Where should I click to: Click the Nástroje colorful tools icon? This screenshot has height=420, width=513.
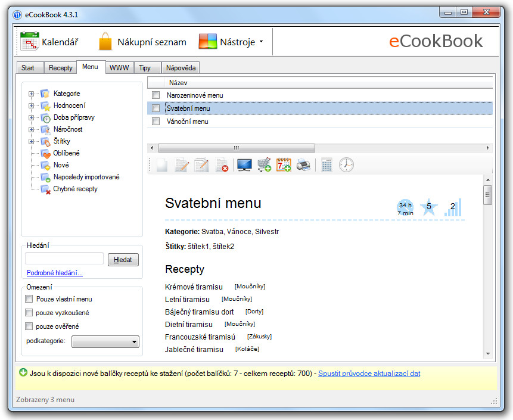pos(208,42)
